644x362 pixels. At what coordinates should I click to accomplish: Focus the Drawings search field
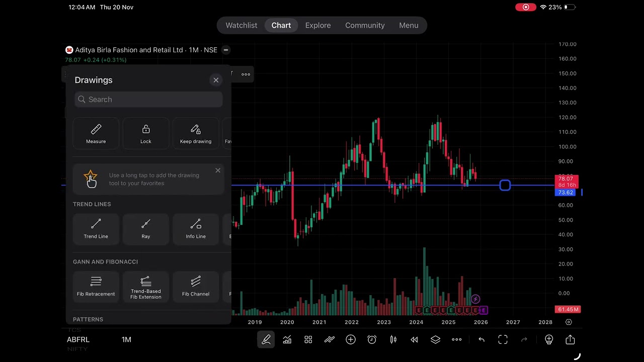148,100
